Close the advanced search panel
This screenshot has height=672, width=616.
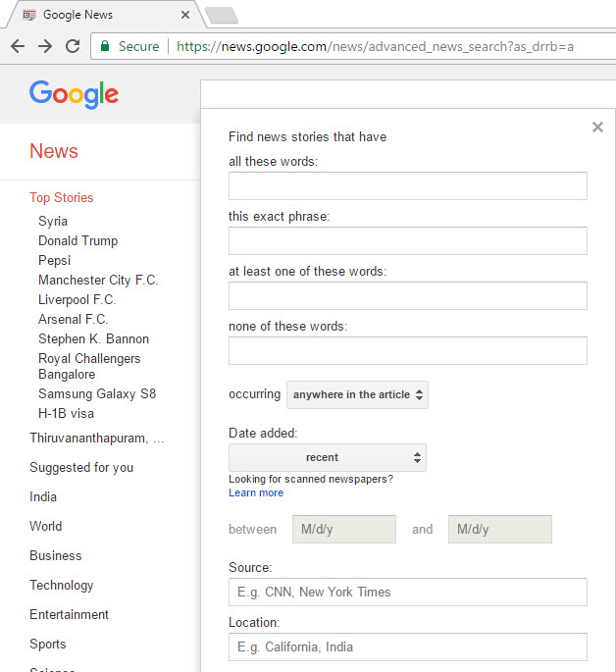click(597, 127)
